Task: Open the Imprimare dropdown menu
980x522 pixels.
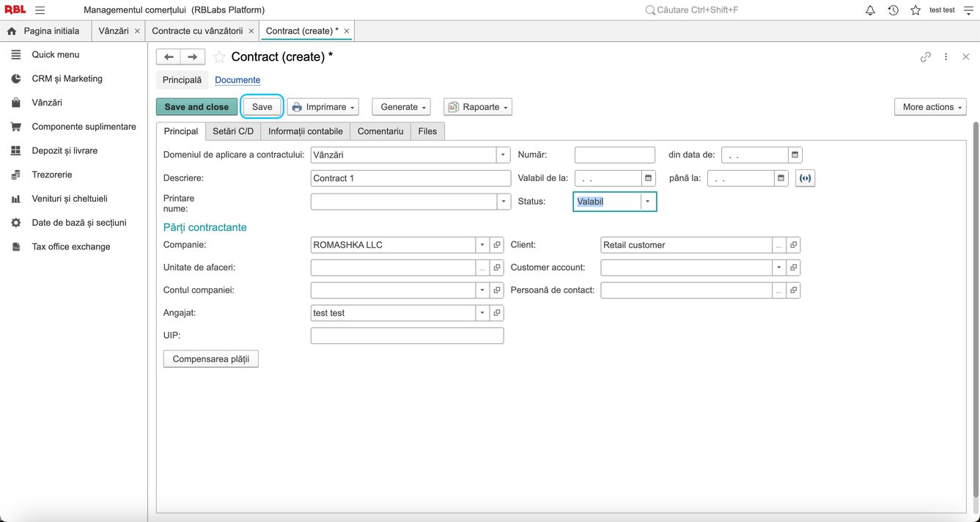Action: point(323,107)
